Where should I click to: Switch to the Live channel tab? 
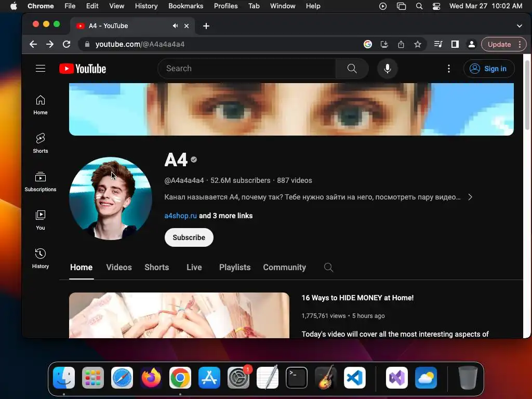194,268
